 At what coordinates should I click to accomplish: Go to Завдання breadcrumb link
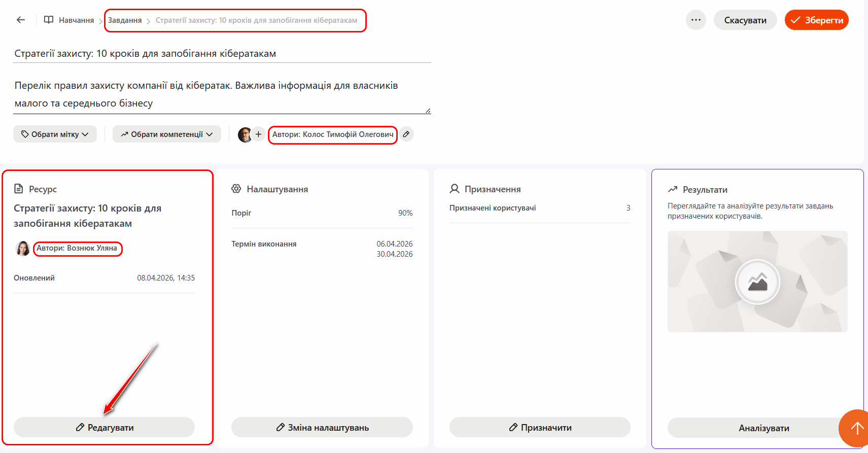(x=125, y=20)
